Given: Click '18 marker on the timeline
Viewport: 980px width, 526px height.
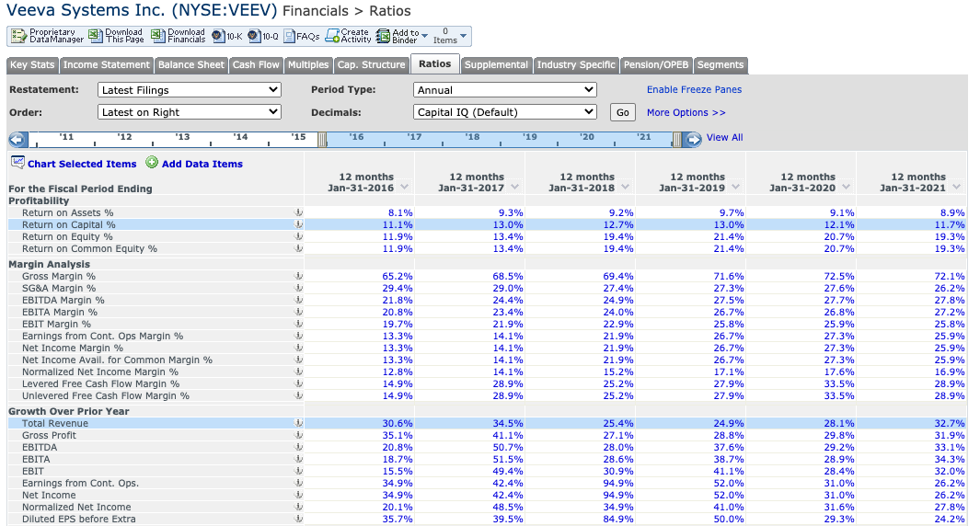Looking at the screenshot, I should coord(472,137).
